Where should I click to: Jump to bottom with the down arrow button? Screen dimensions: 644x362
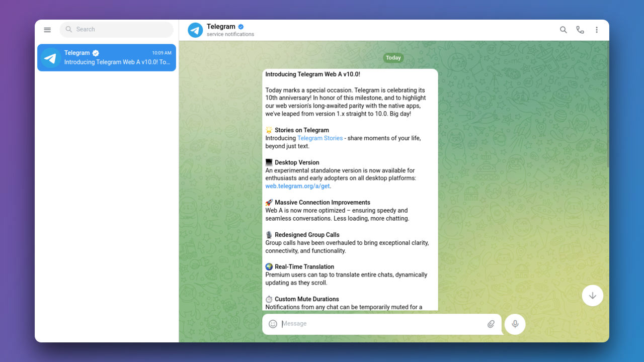[593, 296]
